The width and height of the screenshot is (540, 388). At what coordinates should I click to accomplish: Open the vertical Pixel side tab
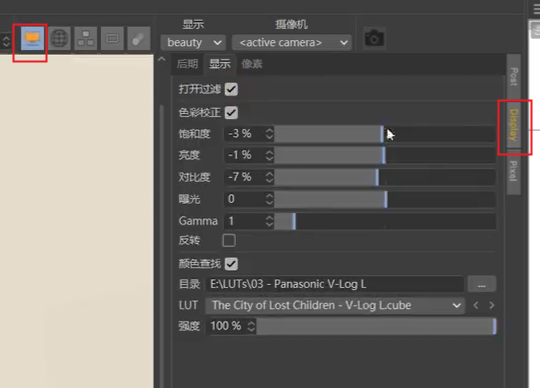click(x=513, y=171)
